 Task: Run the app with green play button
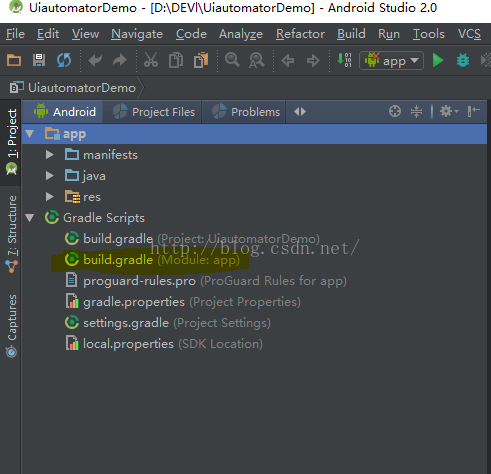tap(438, 60)
